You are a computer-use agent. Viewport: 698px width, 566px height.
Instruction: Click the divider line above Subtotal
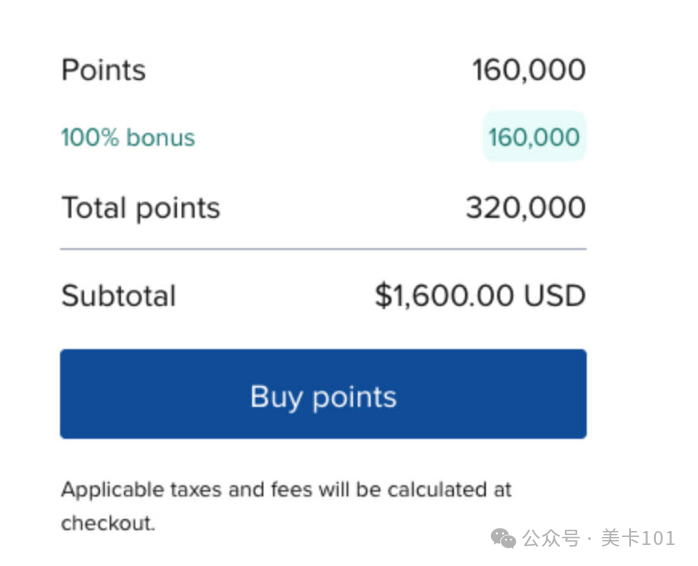tap(323, 248)
